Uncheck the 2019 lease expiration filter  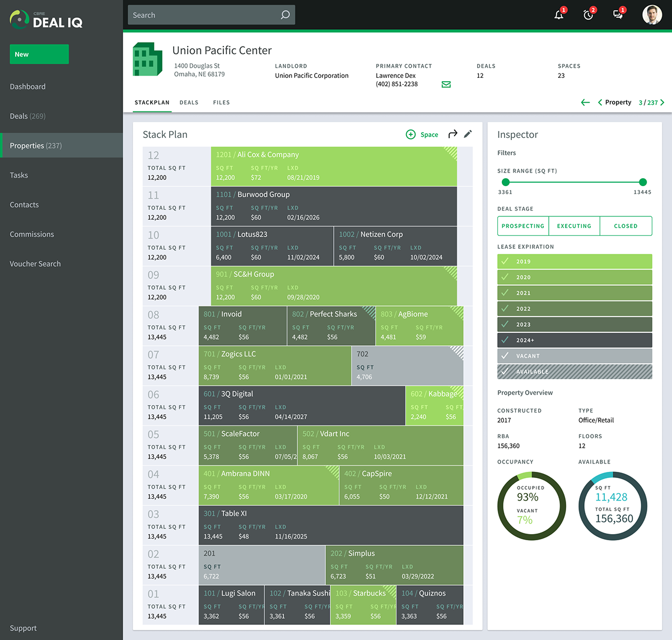pyautogui.click(x=575, y=261)
